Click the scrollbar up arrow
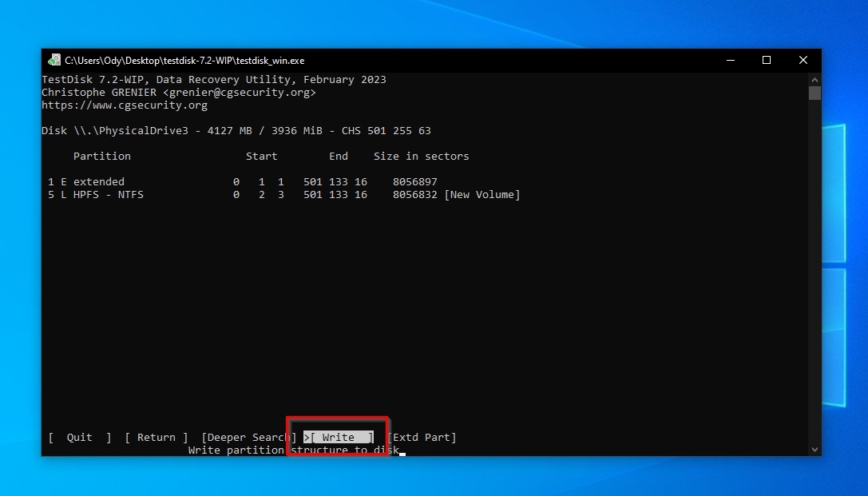The width and height of the screenshot is (868, 496). [x=814, y=79]
